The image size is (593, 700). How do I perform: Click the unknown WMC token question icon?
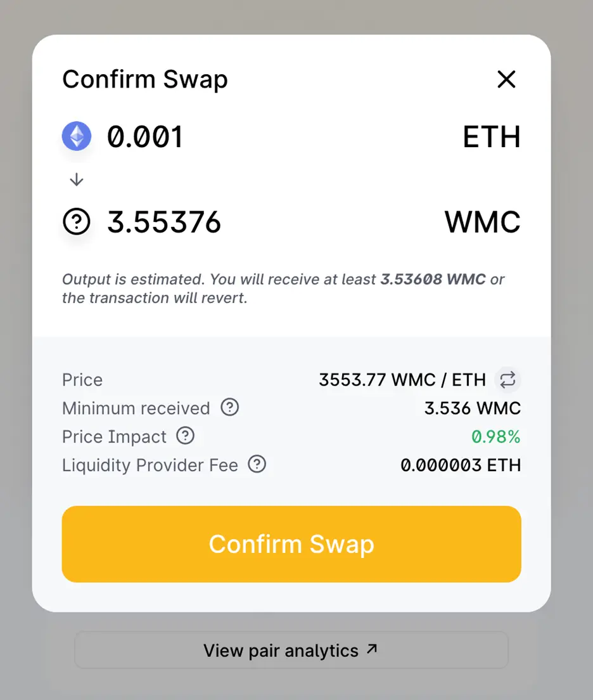(77, 222)
